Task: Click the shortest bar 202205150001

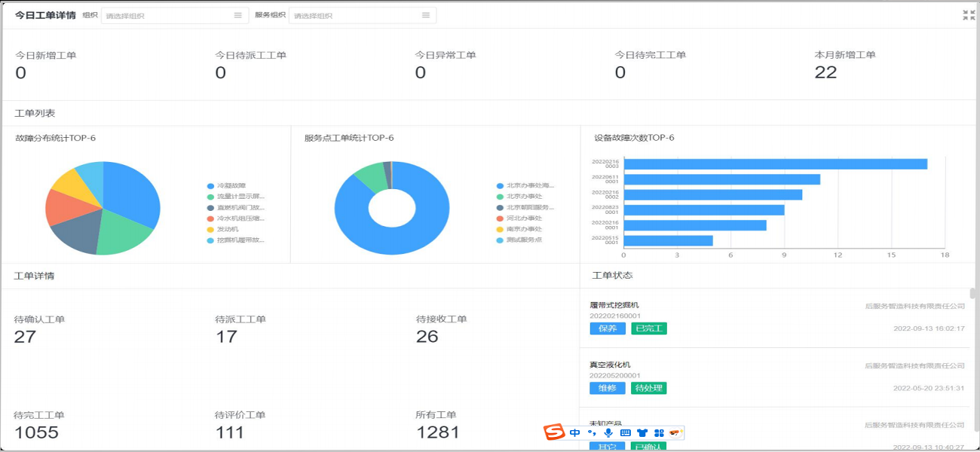Action: [x=669, y=240]
